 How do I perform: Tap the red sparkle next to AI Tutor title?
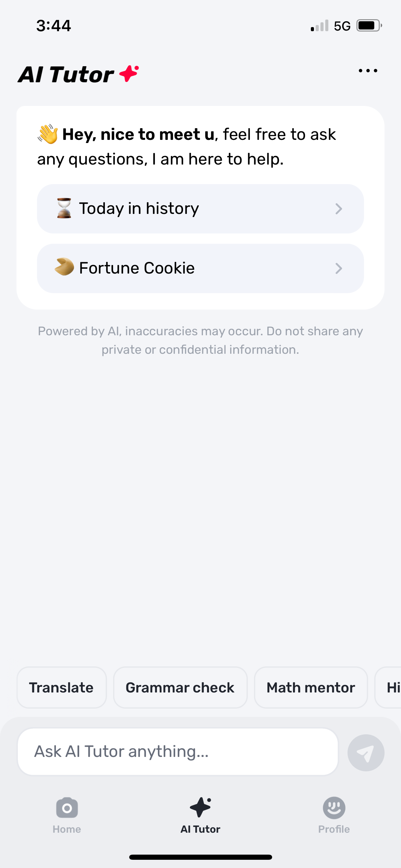coord(129,73)
